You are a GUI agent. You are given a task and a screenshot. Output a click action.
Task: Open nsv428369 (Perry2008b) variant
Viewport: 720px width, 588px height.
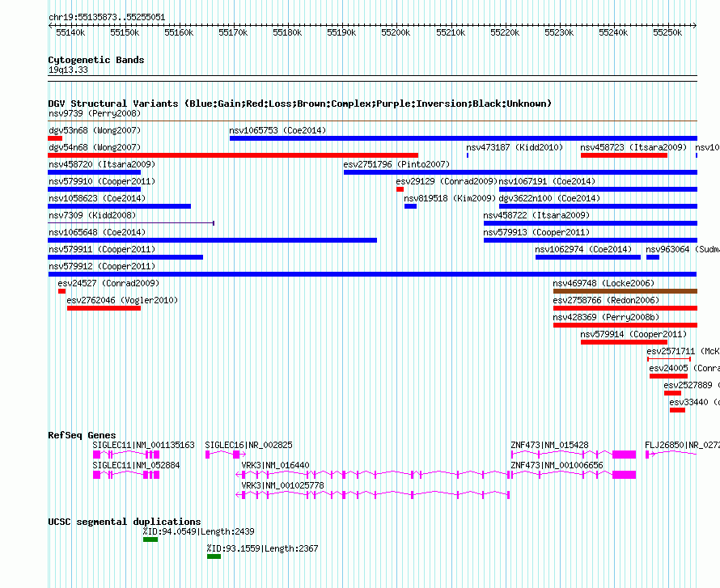click(x=606, y=317)
